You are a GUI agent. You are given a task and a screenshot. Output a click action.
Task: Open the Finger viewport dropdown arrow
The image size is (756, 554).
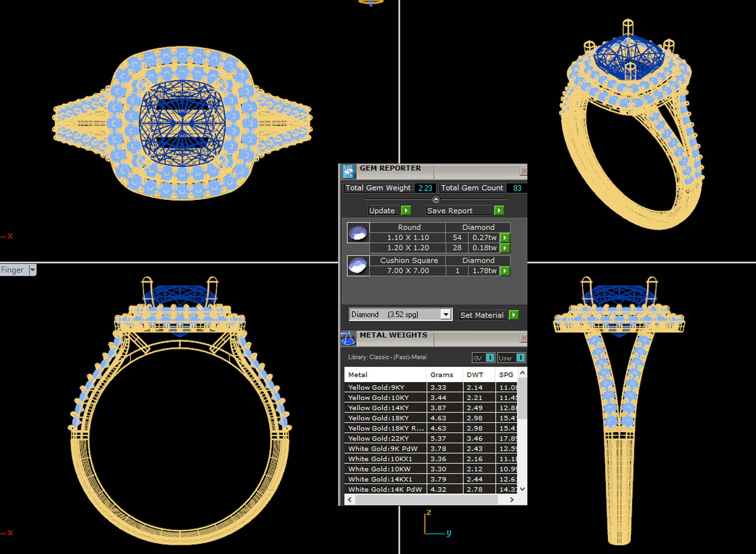tap(33, 270)
